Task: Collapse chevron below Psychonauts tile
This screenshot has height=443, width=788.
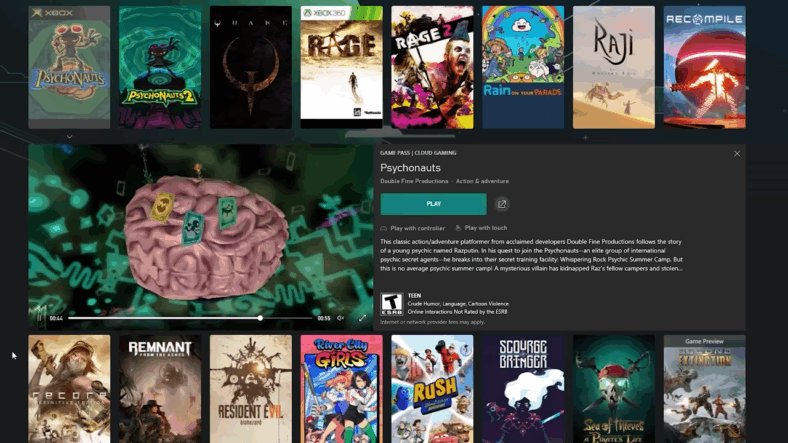Action: tap(69, 136)
